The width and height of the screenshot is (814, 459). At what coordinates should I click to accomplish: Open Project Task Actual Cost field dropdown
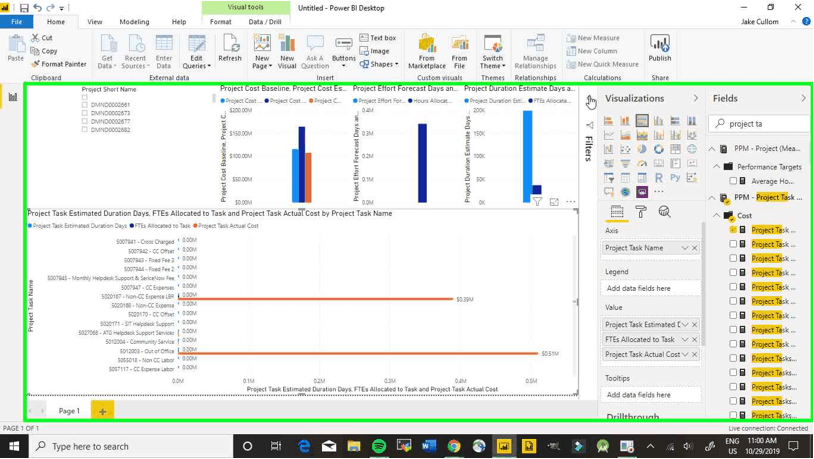pos(685,354)
